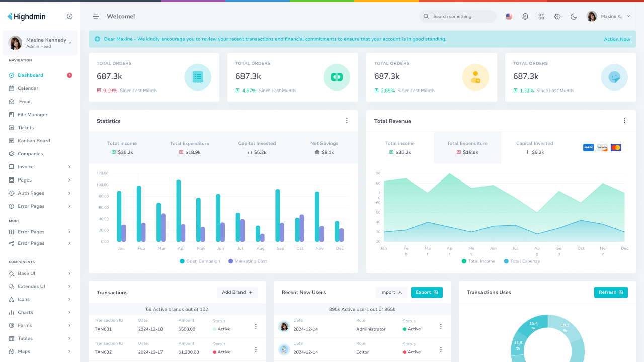
Task: Follow the Action Now link in banner
Action: 617,39
